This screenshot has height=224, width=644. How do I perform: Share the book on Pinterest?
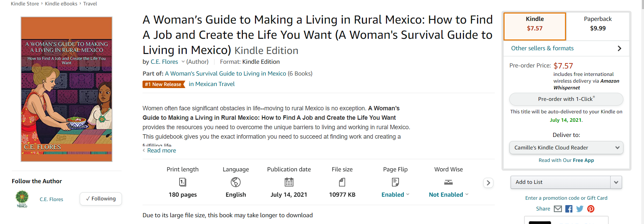[x=591, y=209]
